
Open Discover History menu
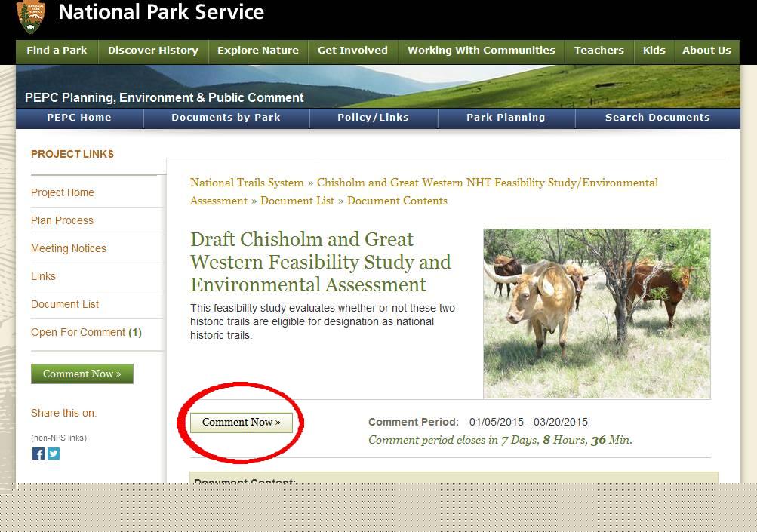click(153, 51)
